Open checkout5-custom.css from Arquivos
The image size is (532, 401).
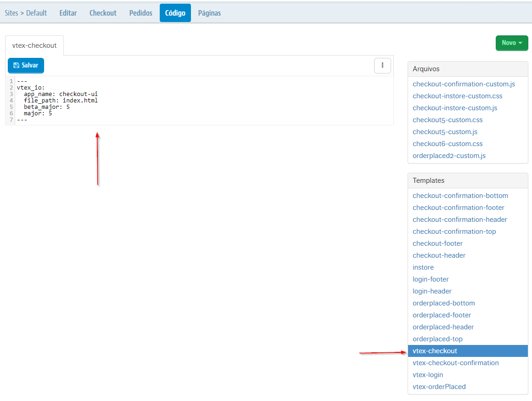click(448, 119)
